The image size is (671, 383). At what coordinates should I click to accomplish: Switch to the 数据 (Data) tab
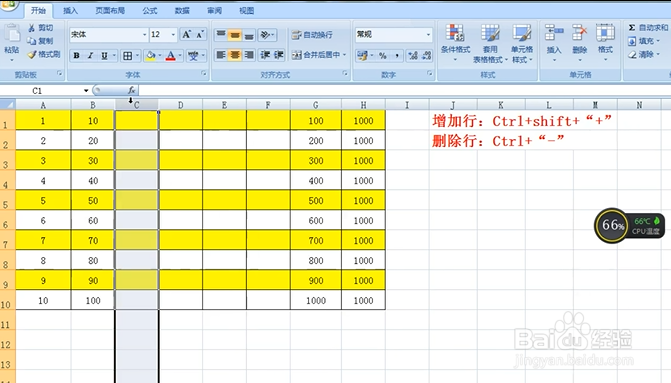click(x=182, y=11)
